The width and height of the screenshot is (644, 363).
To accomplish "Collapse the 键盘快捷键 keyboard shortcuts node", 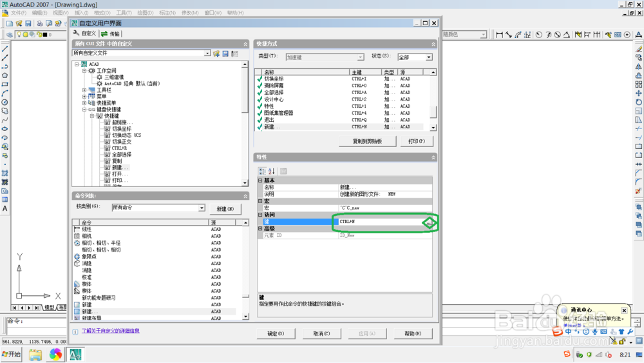I will coord(84,110).
